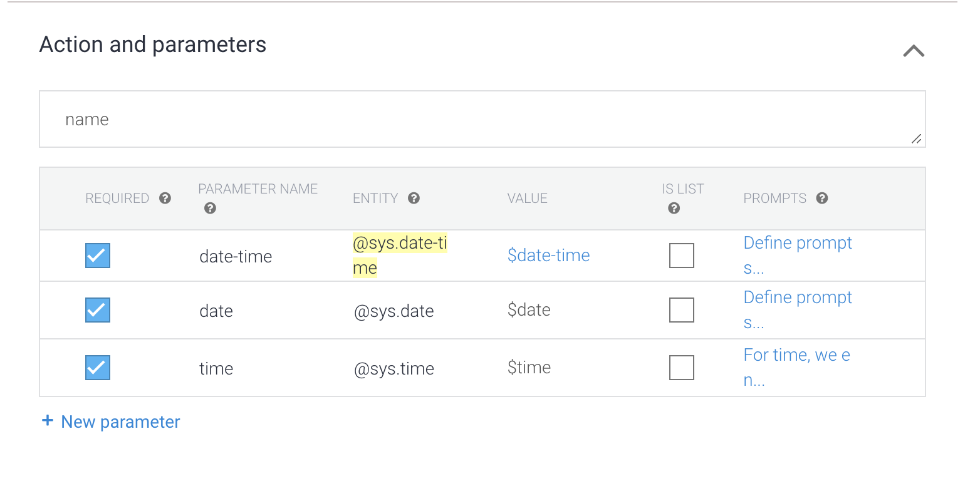Uncheck required for the date-time parameter
Screen dimensions: 980x481
pyautogui.click(x=97, y=256)
